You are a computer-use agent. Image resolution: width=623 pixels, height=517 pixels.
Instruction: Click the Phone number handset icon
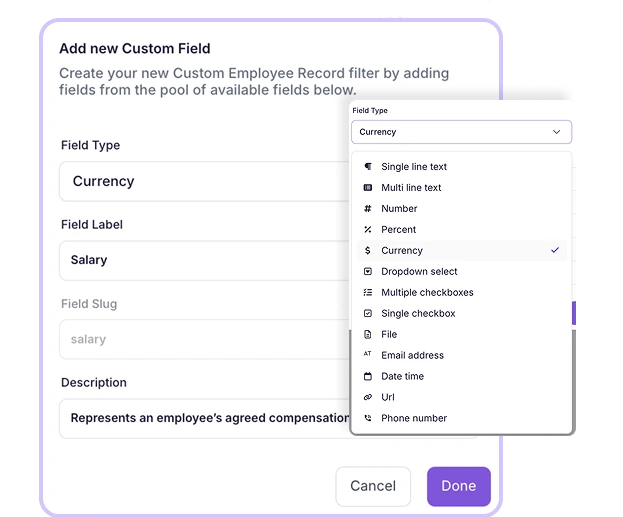click(x=368, y=418)
